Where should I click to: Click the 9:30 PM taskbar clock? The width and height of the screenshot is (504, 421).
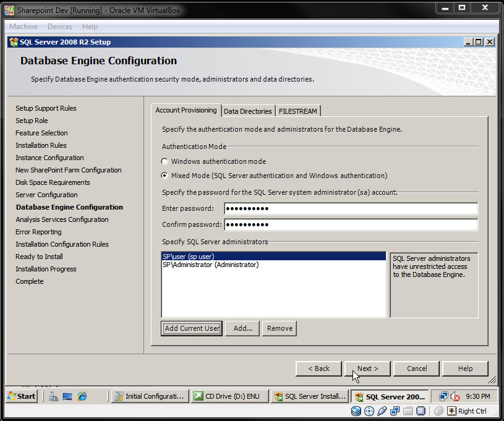478,396
